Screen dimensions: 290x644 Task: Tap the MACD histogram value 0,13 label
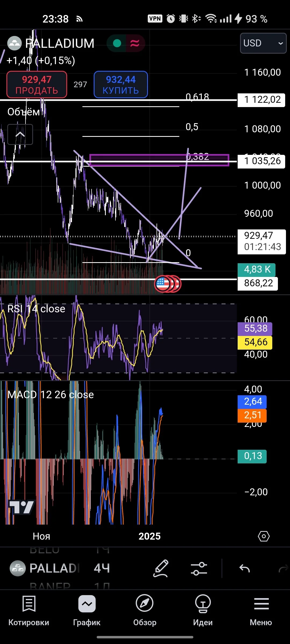click(x=252, y=456)
